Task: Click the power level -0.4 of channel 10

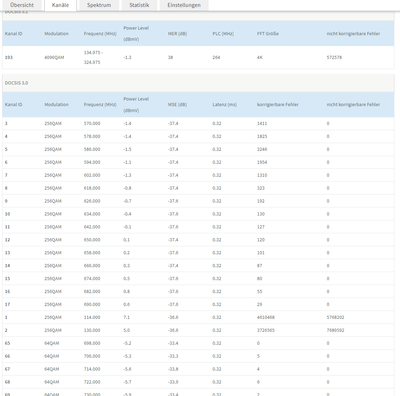Action: (x=127, y=214)
